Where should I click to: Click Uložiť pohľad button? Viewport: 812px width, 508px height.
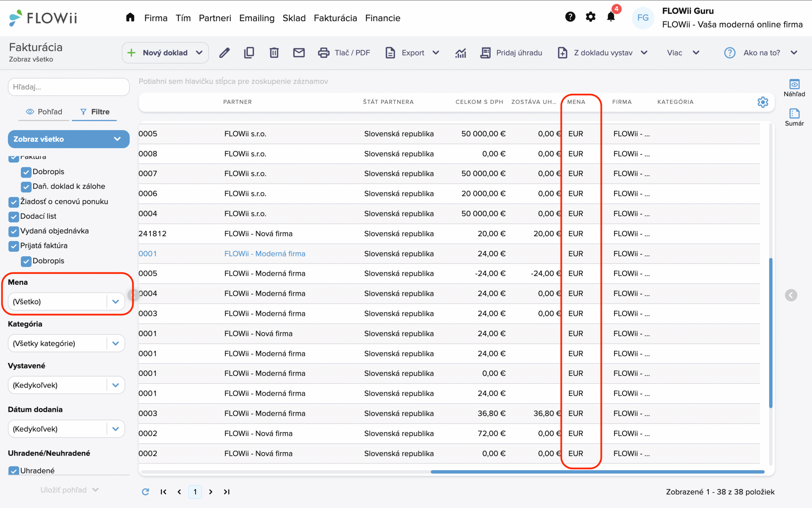point(69,490)
